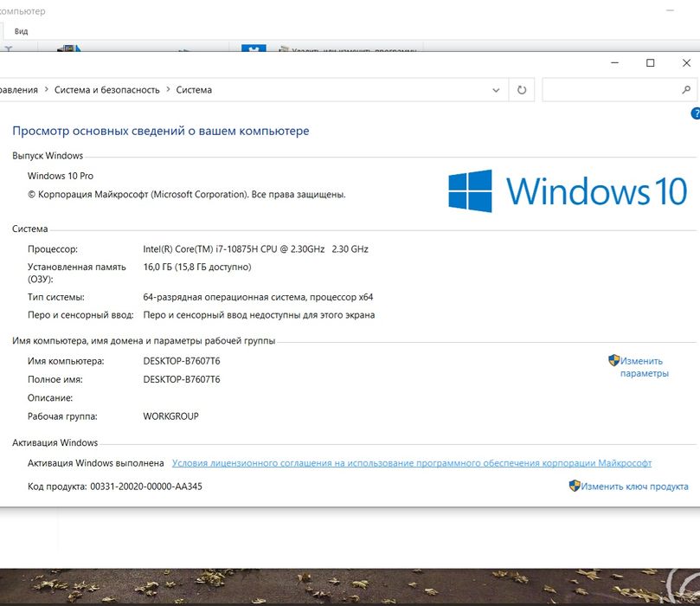Click the refresh button next to address bar

click(x=522, y=90)
